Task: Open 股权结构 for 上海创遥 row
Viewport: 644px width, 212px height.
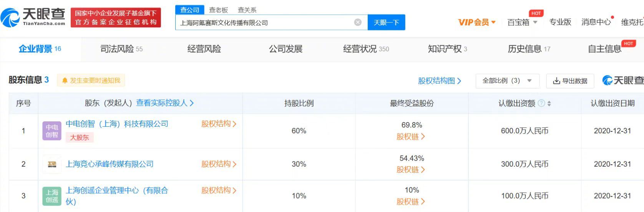Action: [x=219, y=190]
